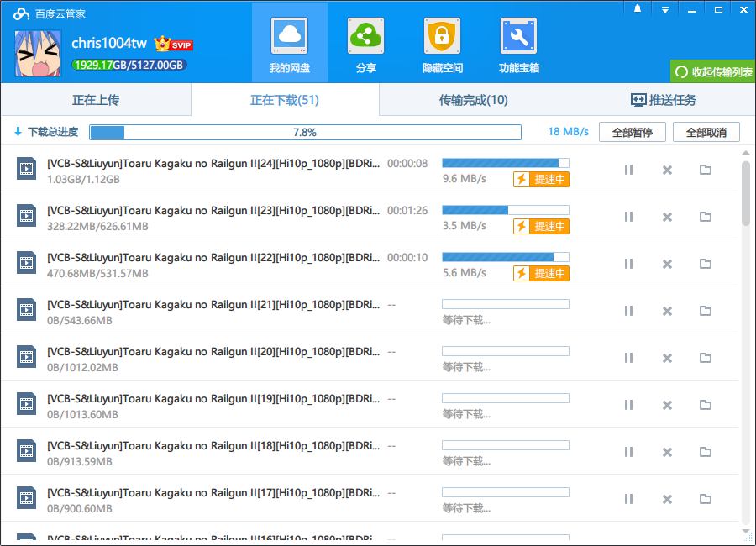Switch to 正在下载(51) tab
Screen dimensions: 756x546
285,100
